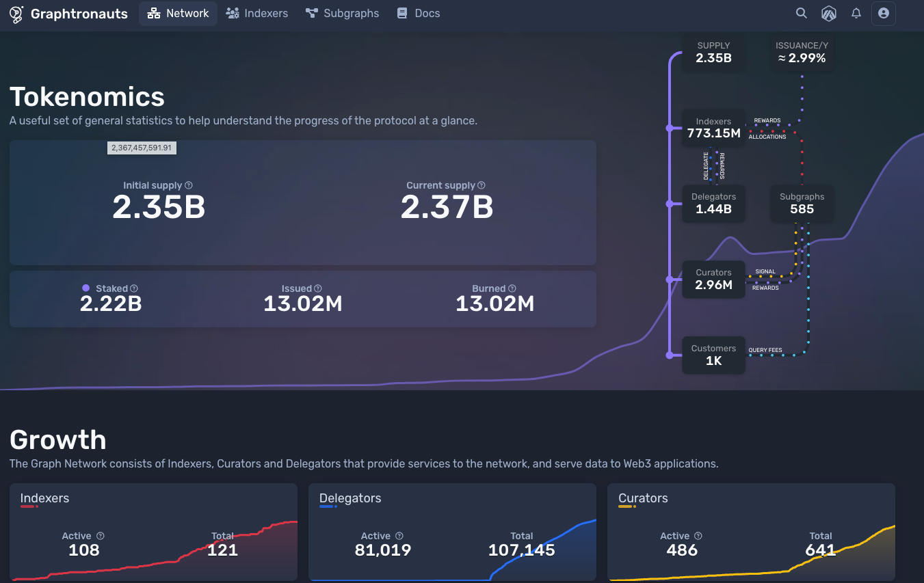
Task: Open the search magnifier icon
Action: pos(802,13)
